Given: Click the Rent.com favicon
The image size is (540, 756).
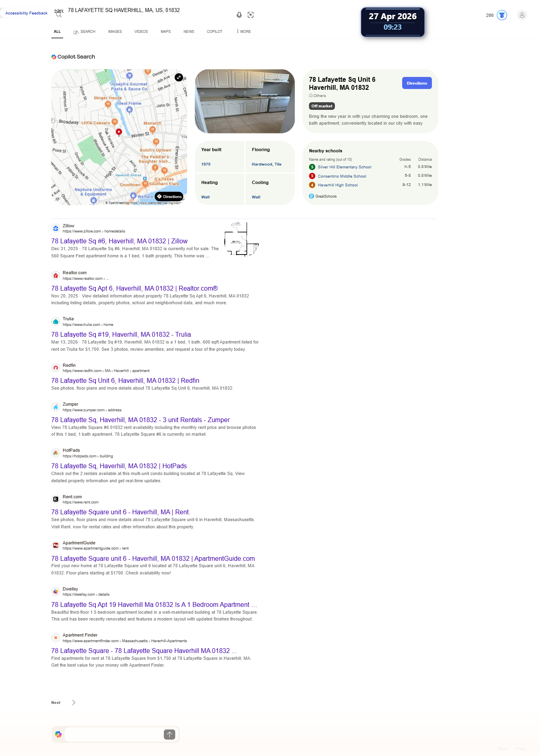Looking at the screenshot, I should tap(56, 499).
